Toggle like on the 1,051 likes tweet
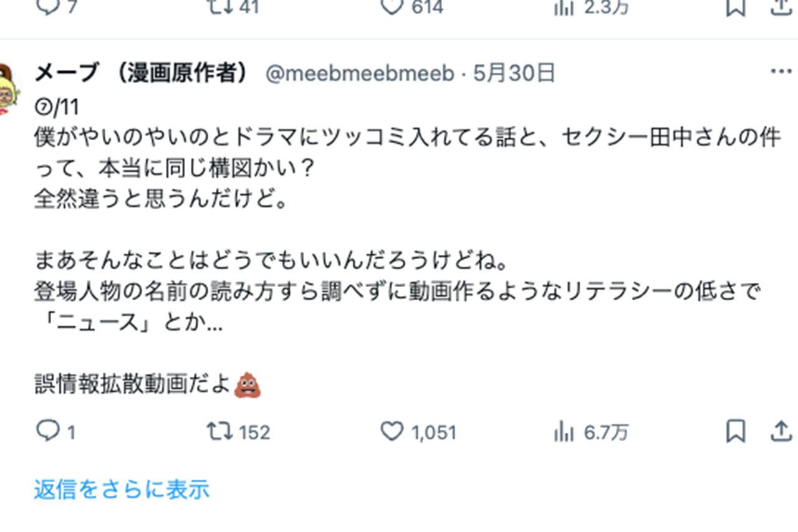This screenshot has width=798, height=532. (392, 432)
